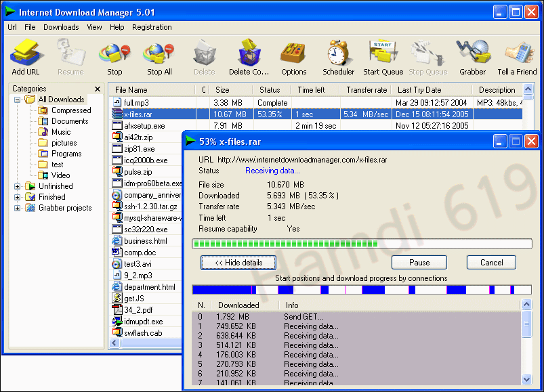Close the Categories panel with X
This screenshot has height=392, width=544.
click(98, 89)
